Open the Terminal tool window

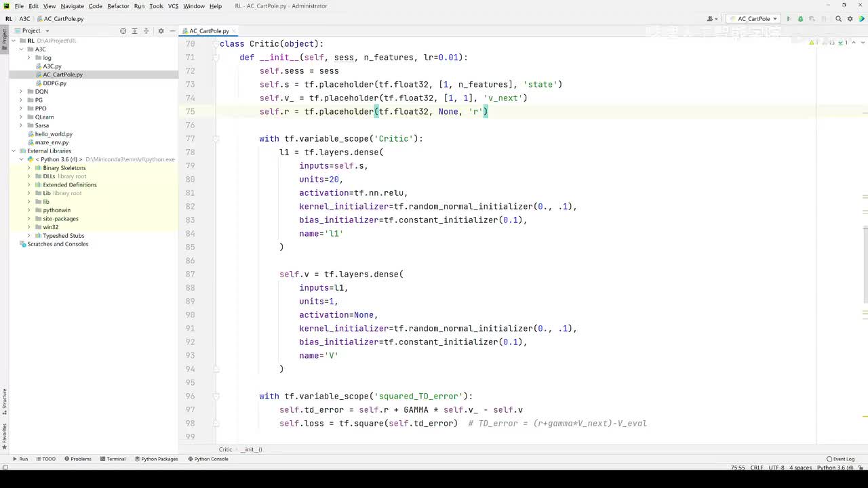pos(112,459)
